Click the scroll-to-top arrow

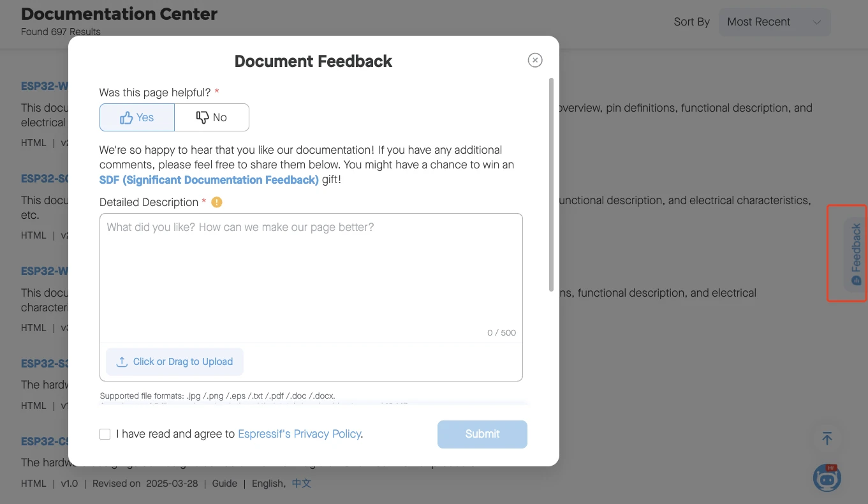coord(827,438)
